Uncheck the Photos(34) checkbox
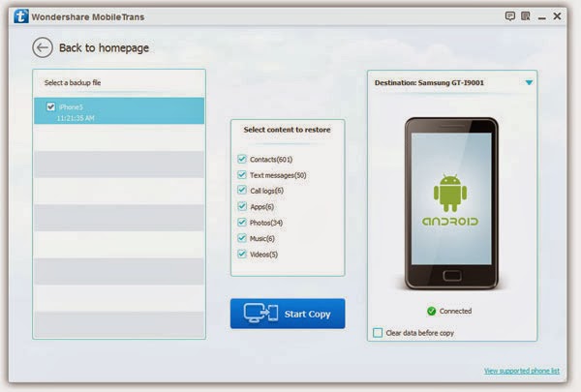This screenshot has height=392, width=581. tap(242, 223)
